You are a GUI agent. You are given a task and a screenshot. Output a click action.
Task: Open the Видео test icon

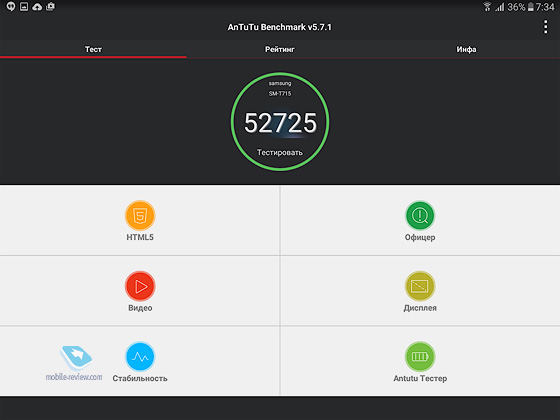(140, 286)
